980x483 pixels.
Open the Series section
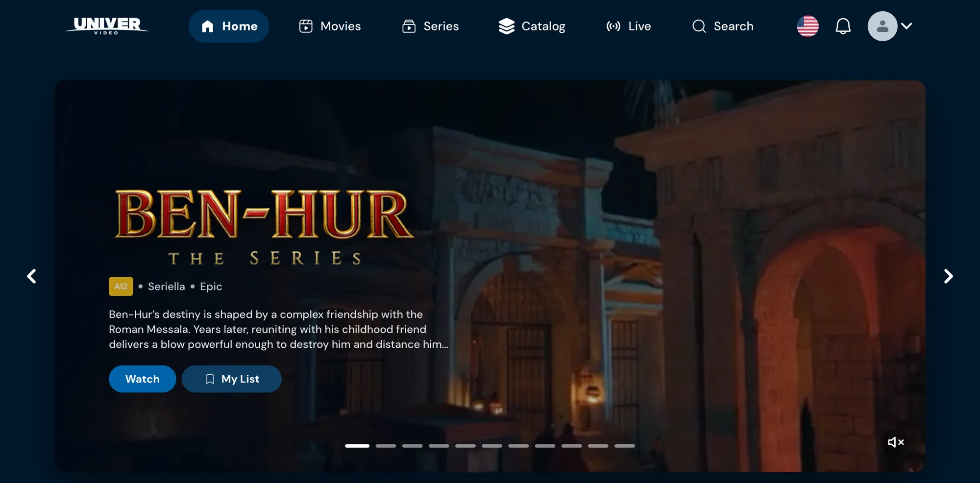pos(430,26)
